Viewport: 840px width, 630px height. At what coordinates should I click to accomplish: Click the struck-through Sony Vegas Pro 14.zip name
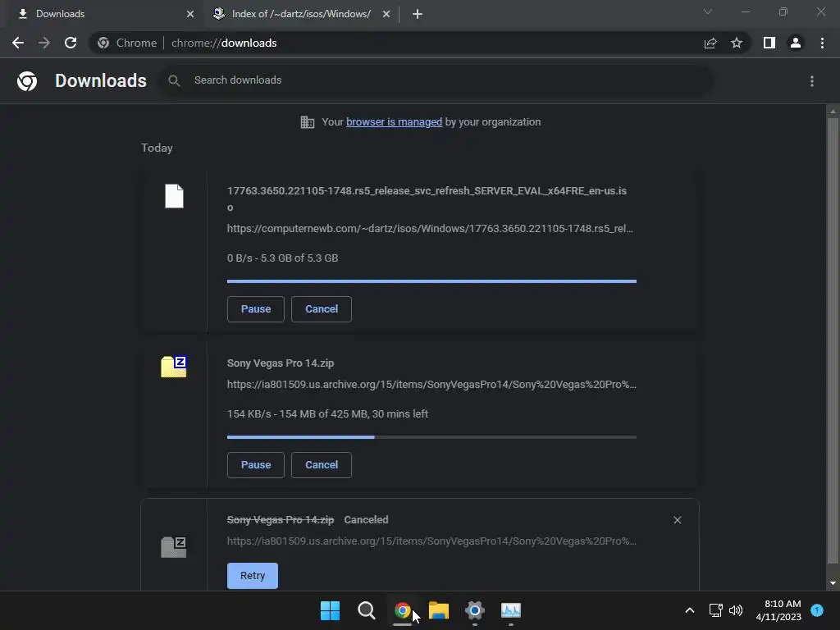point(281,520)
